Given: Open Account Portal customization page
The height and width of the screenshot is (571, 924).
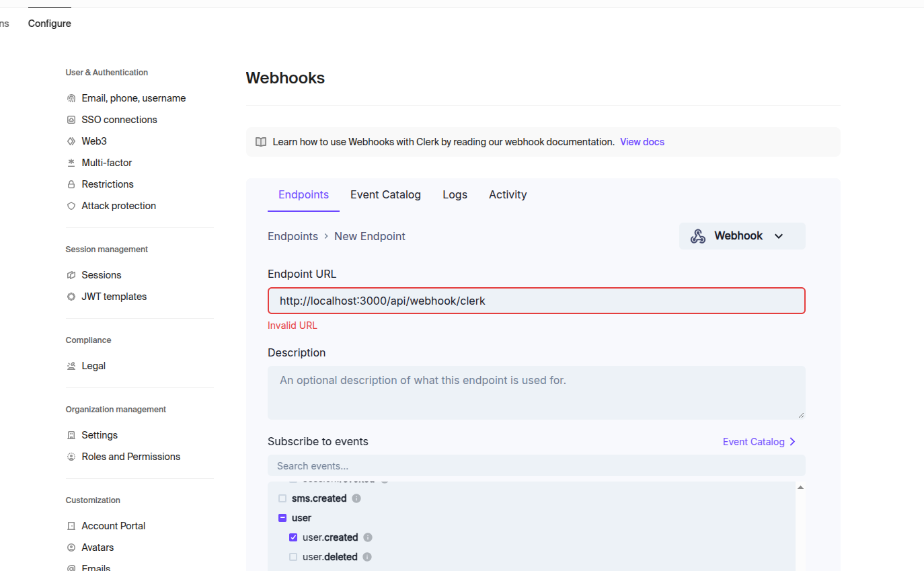Looking at the screenshot, I should click(x=114, y=526).
